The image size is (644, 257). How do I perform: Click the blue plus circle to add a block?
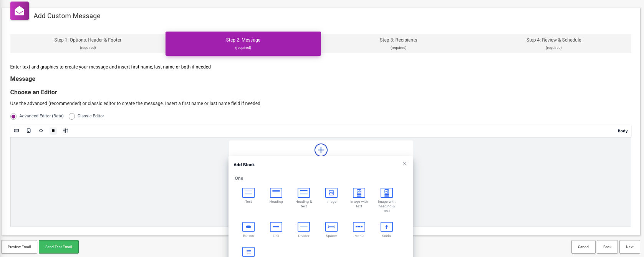(x=321, y=150)
